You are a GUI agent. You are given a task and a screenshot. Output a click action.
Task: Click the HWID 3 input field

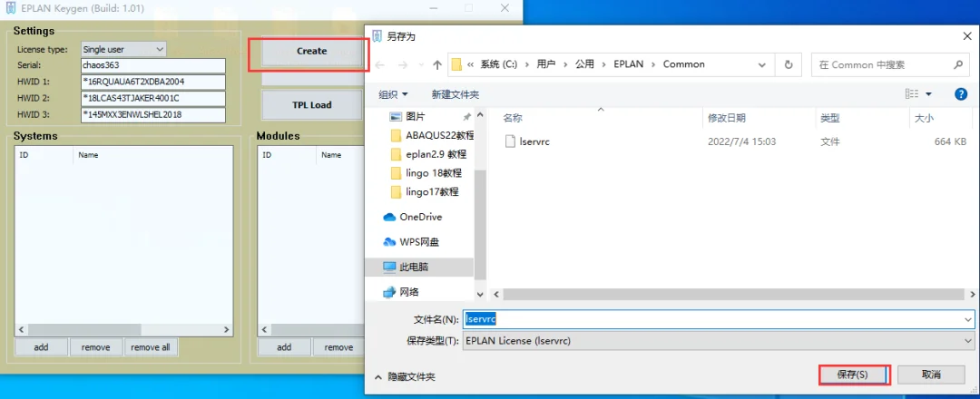[x=153, y=115]
